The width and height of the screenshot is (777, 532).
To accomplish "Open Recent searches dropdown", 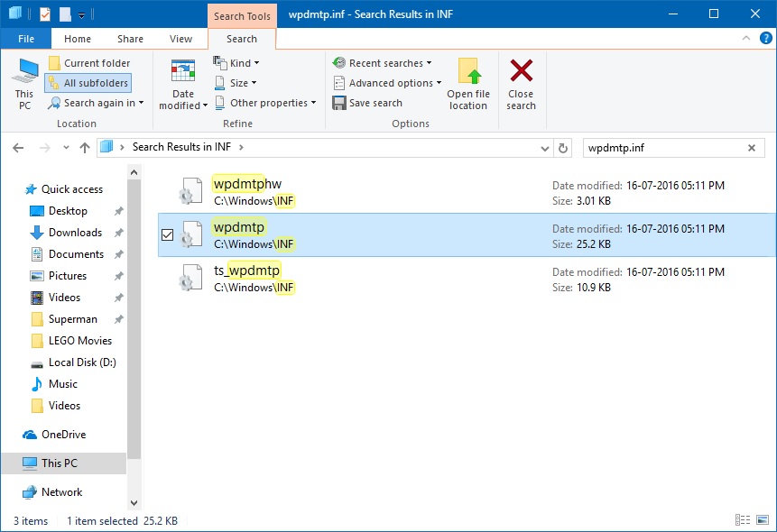I will pyautogui.click(x=382, y=63).
